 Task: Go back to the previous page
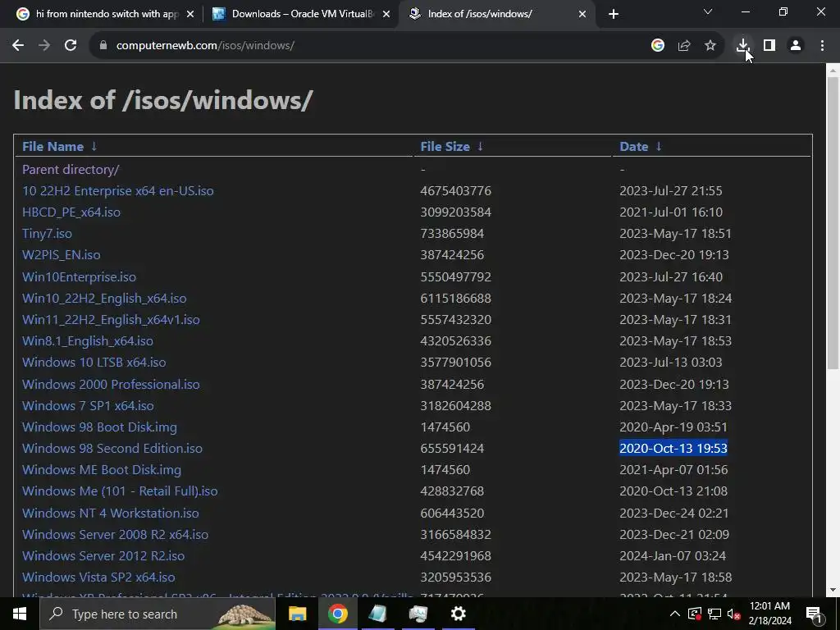(x=18, y=46)
